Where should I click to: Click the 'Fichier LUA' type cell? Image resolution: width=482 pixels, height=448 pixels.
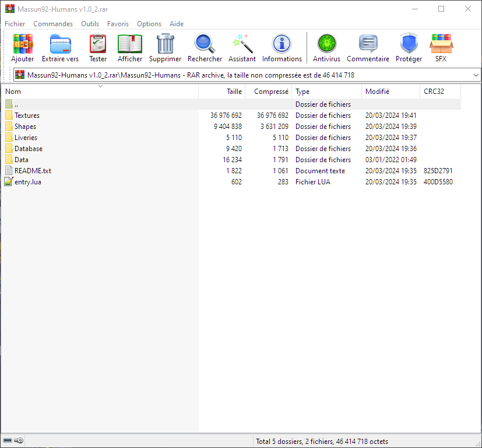point(313,182)
